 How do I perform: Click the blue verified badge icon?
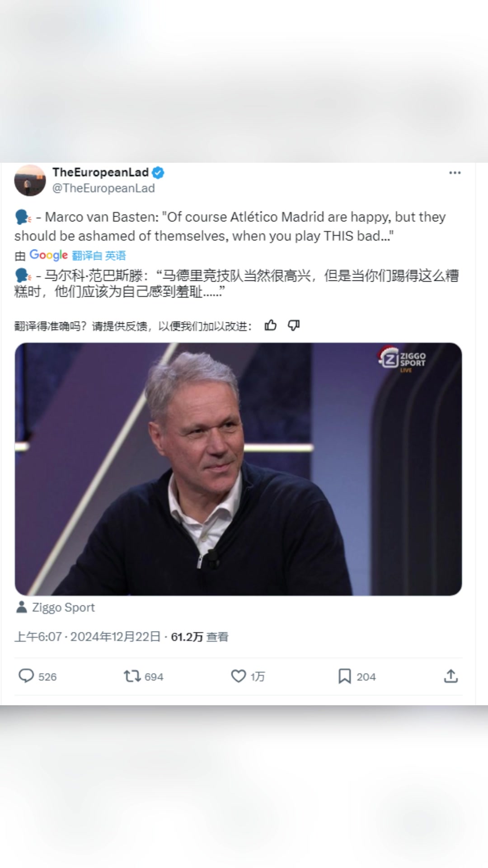point(158,172)
